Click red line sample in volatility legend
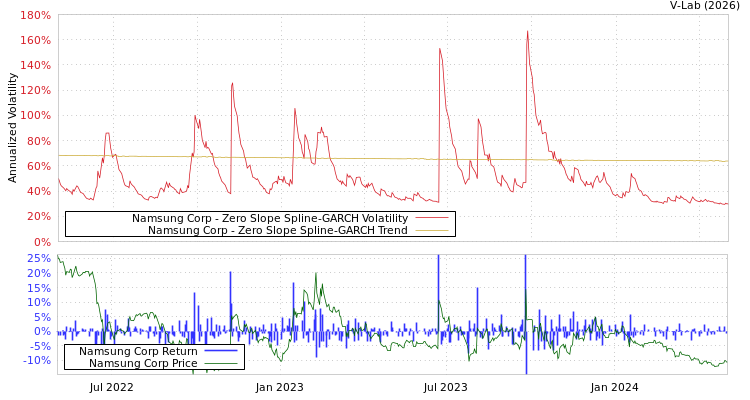The height and width of the screenshot is (400, 750). (431, 218)
